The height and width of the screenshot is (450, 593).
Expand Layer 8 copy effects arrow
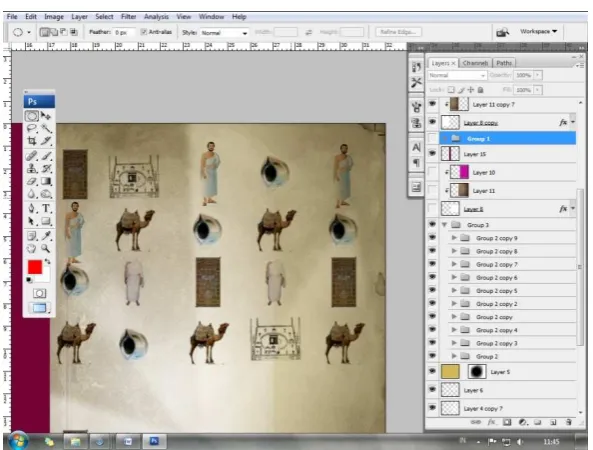tap(573, 122)
